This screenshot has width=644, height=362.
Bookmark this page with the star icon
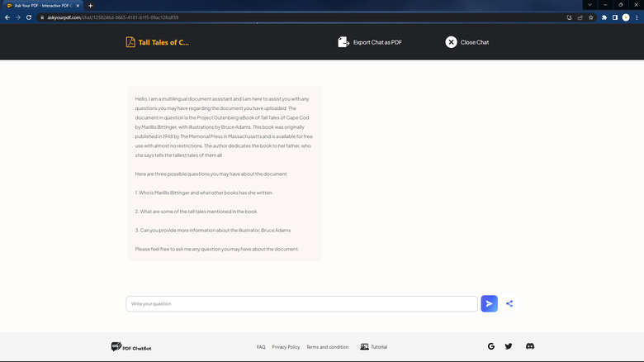[591, 17]
